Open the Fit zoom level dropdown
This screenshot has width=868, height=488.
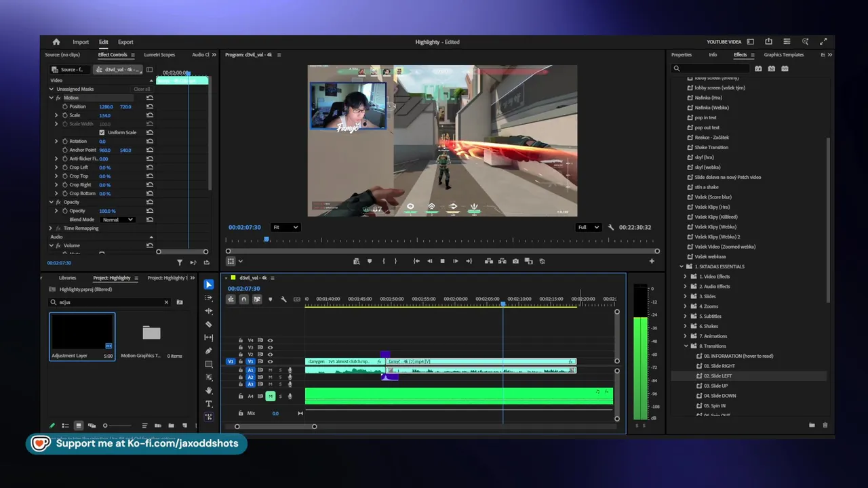[285, 228]
